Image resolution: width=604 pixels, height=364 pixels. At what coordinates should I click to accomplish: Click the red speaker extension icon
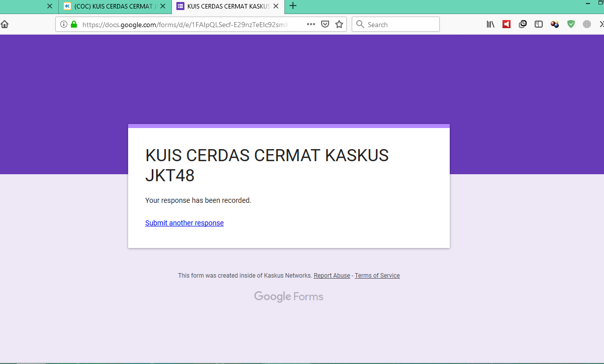507,24
